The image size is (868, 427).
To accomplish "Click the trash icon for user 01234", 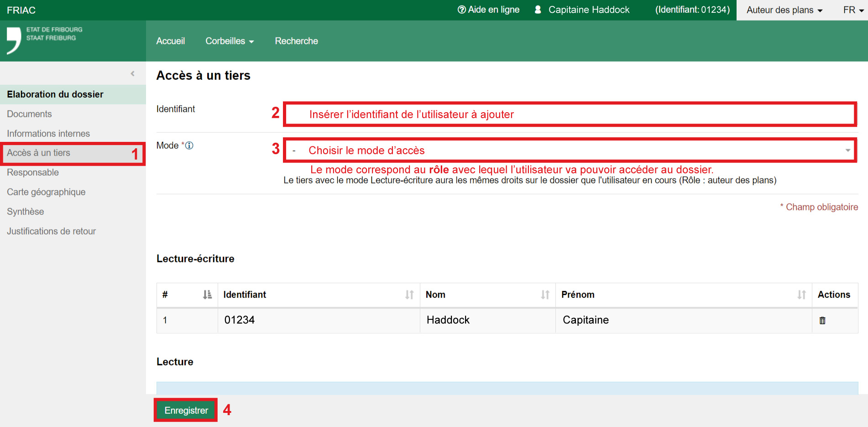I will click(x=822, y=321).
